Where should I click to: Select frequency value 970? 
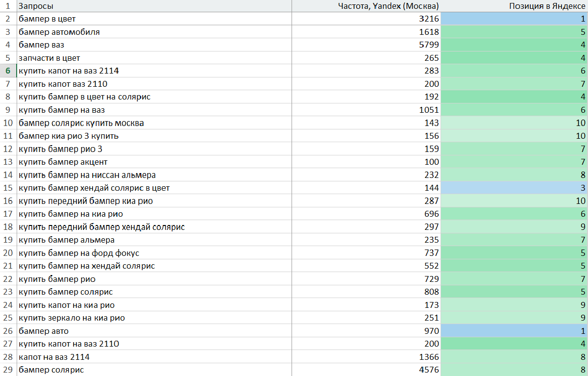click(366, 331)
